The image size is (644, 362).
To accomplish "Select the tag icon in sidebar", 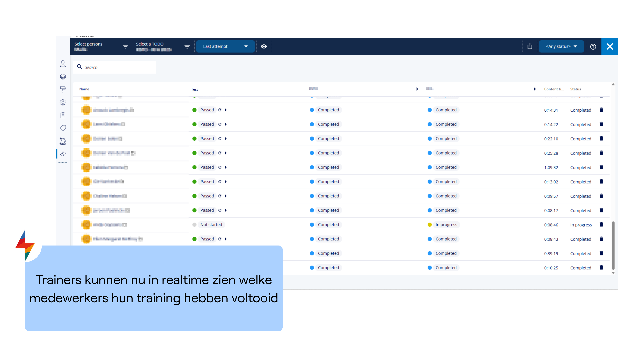I will (63, 128).
